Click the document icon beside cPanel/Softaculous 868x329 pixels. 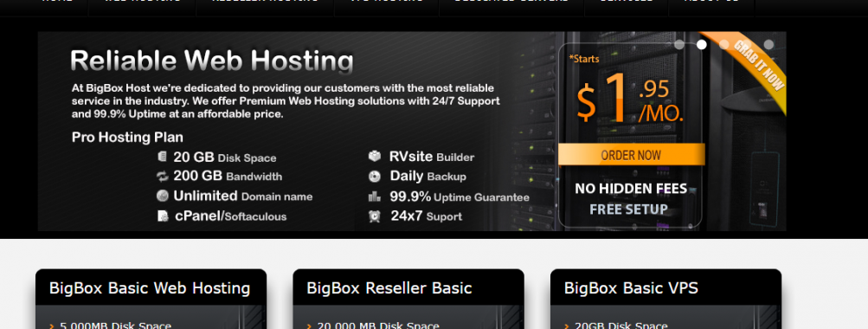(163, 216)
